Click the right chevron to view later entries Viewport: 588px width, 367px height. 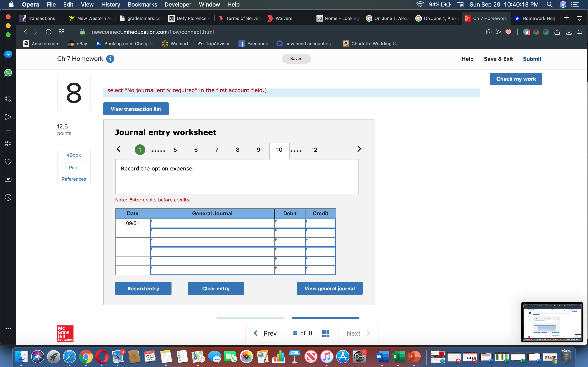coord(359,149)
